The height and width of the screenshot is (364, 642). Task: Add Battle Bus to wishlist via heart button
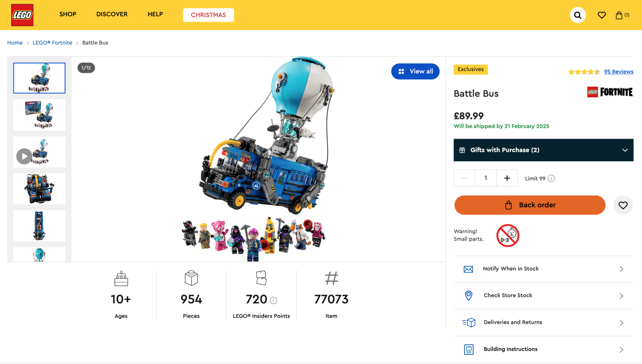pos(623,205)
